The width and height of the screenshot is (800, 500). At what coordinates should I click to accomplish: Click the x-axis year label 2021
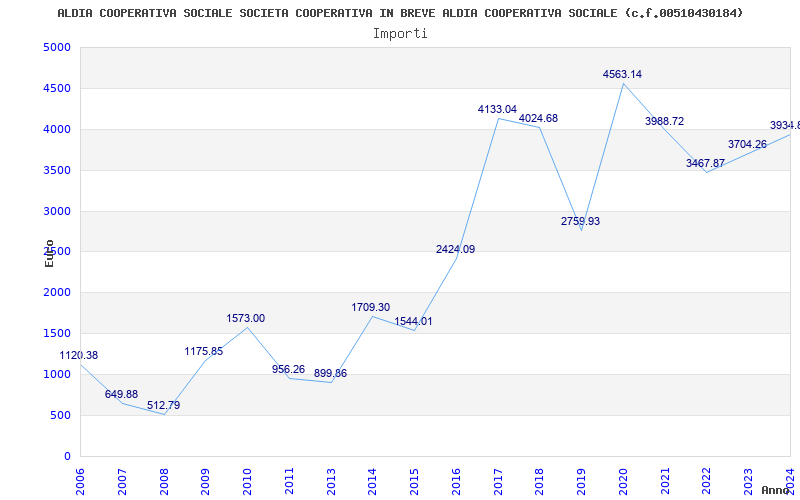pyautogui.click(x=665, y=482)
